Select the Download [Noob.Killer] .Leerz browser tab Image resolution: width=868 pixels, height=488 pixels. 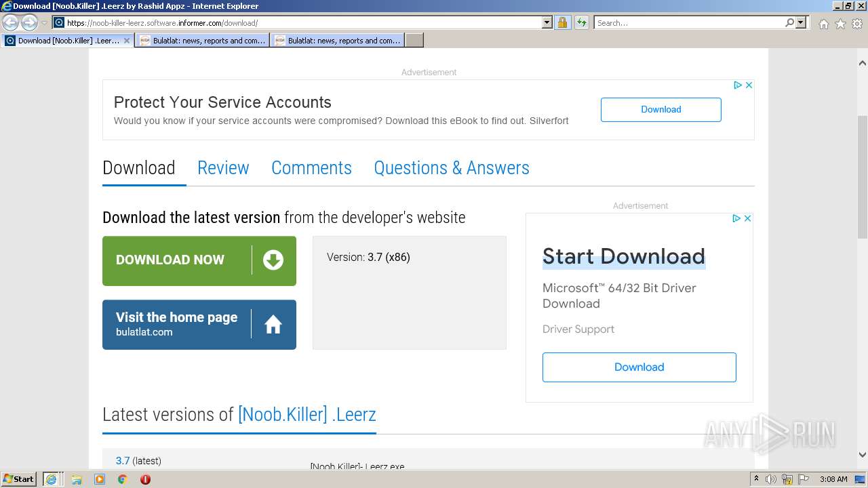pyautogui.click(x=68, y=41)
